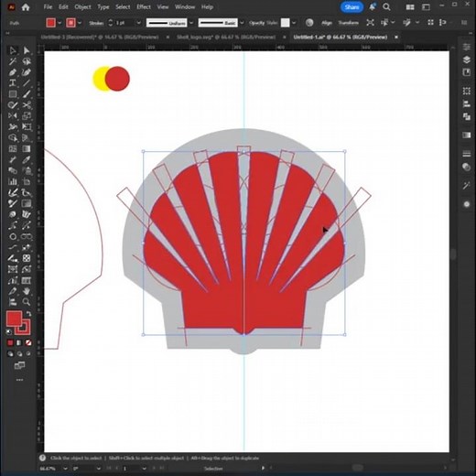Select the Gradient tool
Screen dimensions: 476x476
[x=27, y=149]
